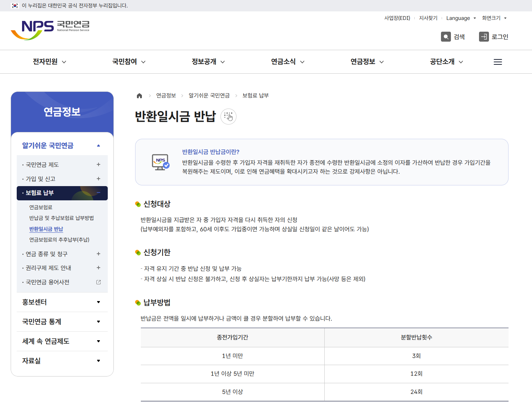Open the 화면크기 dropdown
The image size is (532, 411).
[494, 18]
